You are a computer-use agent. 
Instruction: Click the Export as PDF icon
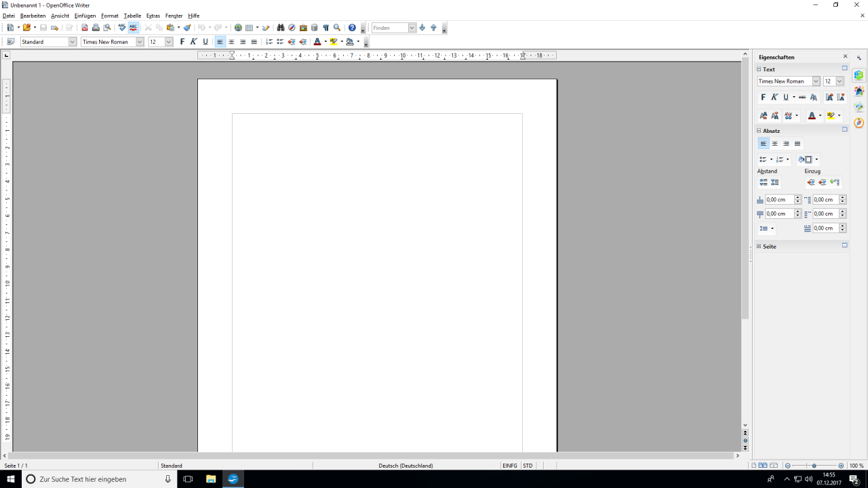point(85,28)
